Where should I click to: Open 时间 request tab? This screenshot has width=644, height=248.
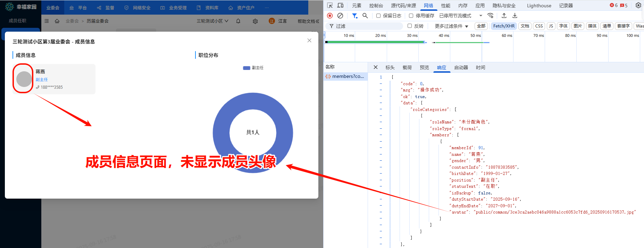coord(480,67)
